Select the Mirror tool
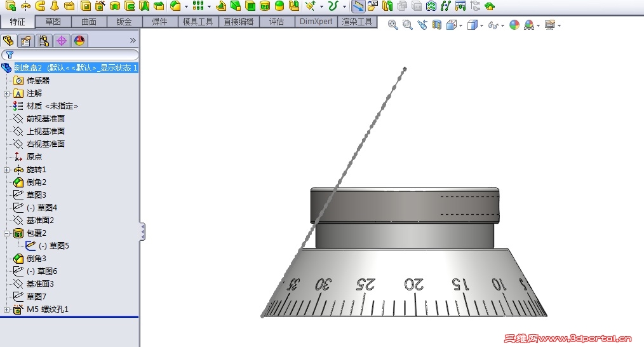 coord(294,6)
